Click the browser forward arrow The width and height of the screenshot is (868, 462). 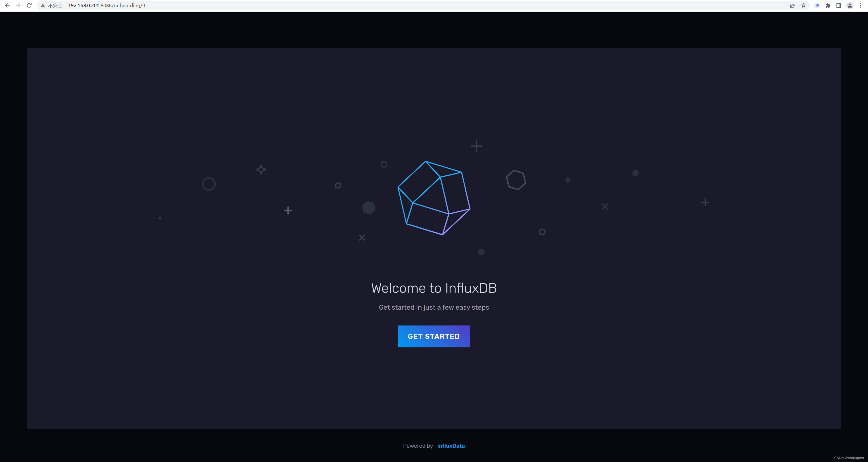click(18, 5)
